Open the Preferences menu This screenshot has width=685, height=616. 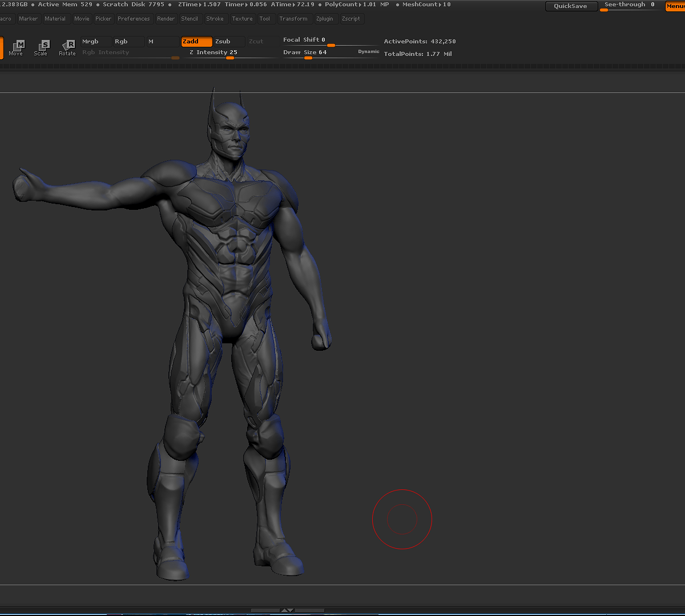(x=134, y=19)
